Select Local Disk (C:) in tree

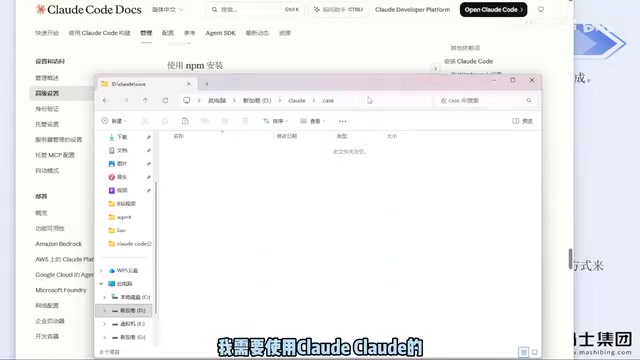point(131,297)
